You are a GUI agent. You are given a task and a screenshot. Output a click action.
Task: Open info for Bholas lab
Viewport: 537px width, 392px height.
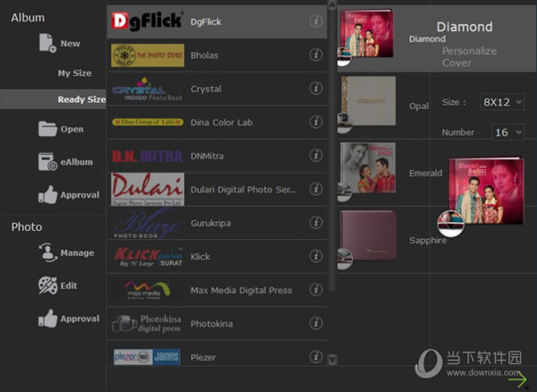(x=316, y=55)
